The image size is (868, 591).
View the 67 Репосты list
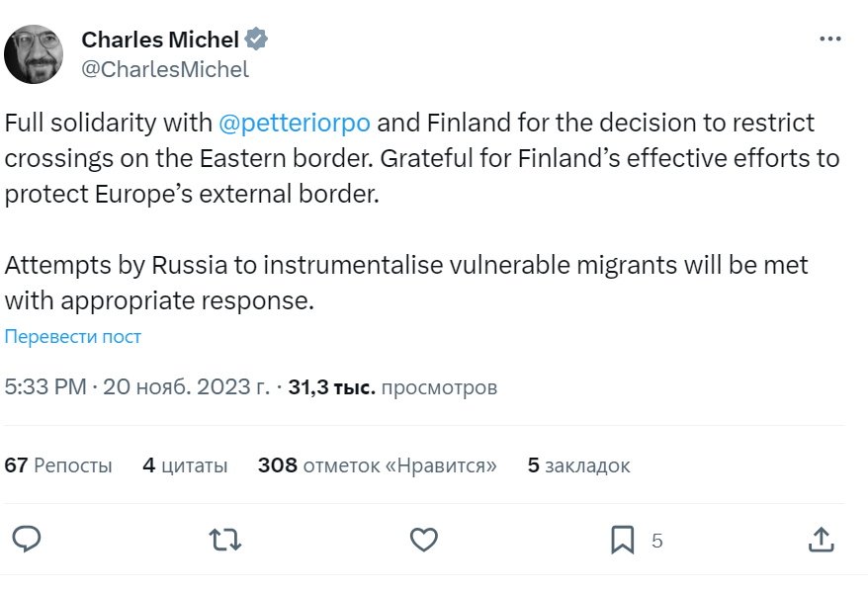coord(58,465)
